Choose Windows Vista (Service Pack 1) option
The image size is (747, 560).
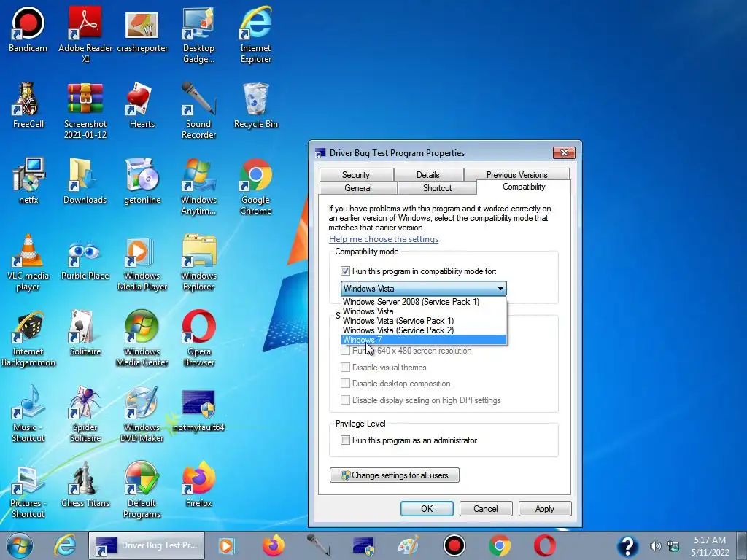424,321
